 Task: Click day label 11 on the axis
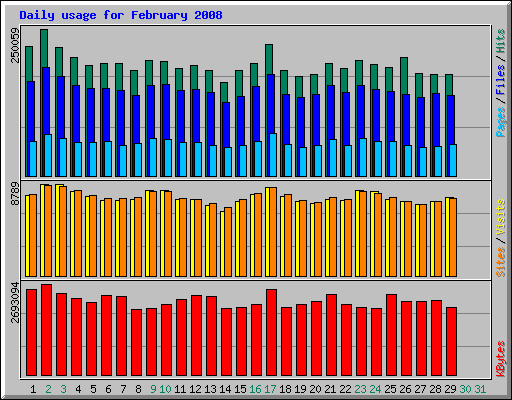point(180,389)
